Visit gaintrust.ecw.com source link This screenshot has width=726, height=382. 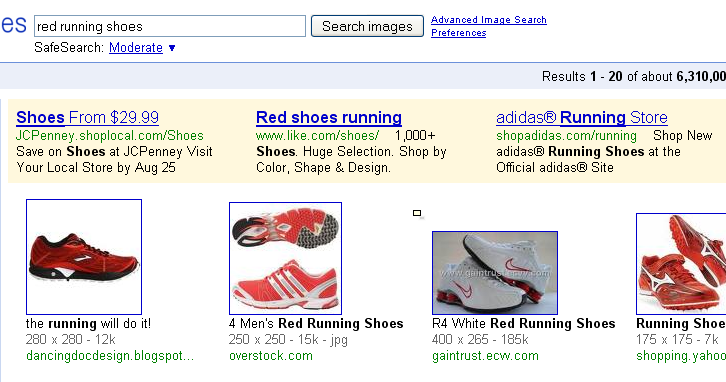tap(485, 356)
